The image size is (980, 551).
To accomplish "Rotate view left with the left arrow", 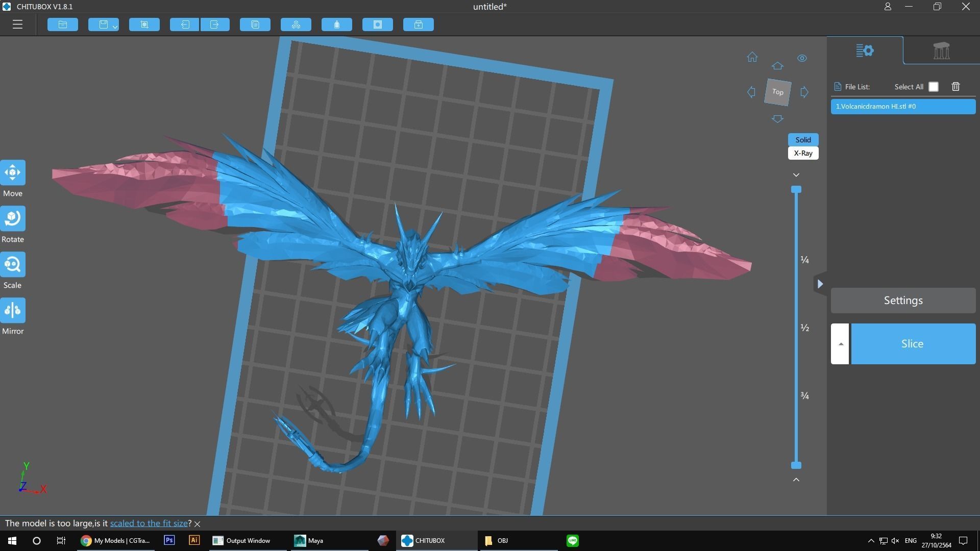I will [751, 92].
